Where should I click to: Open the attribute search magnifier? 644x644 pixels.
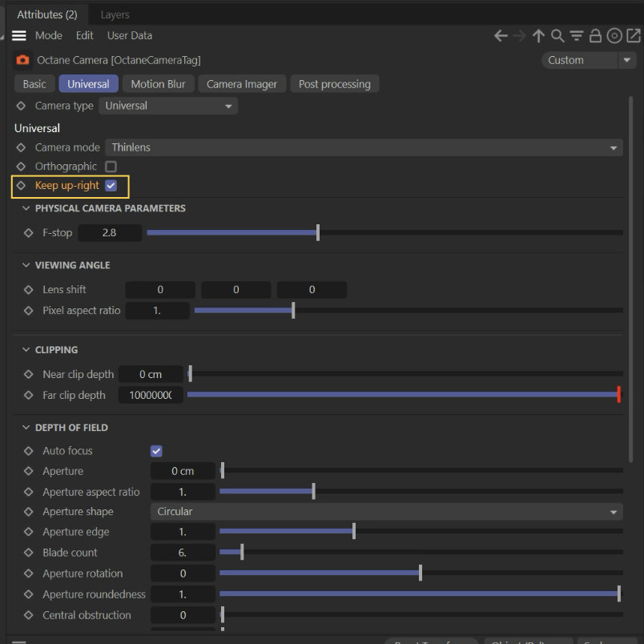(557, 36)
